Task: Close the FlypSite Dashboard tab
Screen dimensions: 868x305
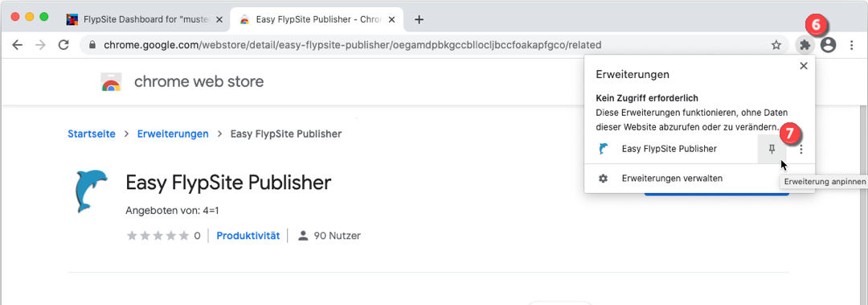Action: tap(219, 19)
